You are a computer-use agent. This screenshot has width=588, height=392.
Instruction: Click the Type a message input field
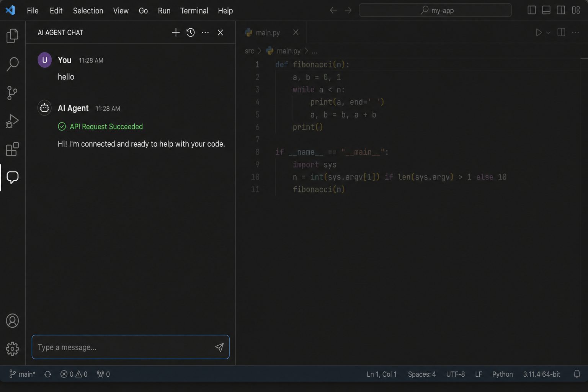coord(131,347)
